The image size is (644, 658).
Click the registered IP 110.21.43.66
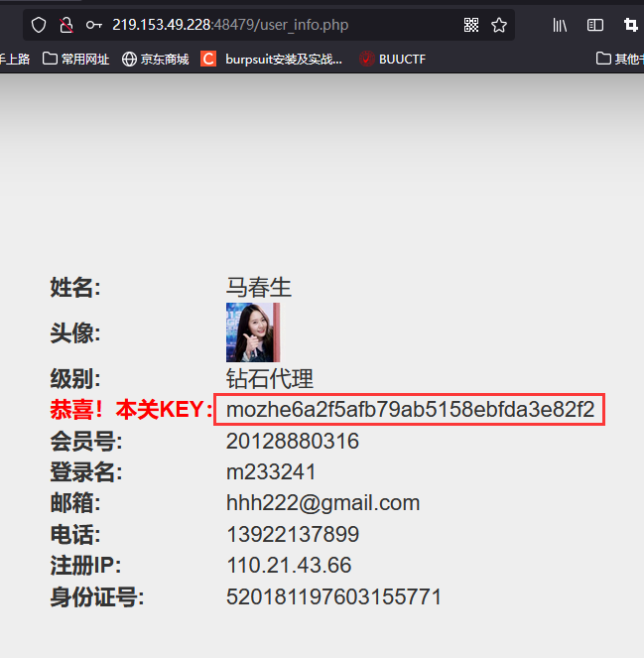[289, 565]
